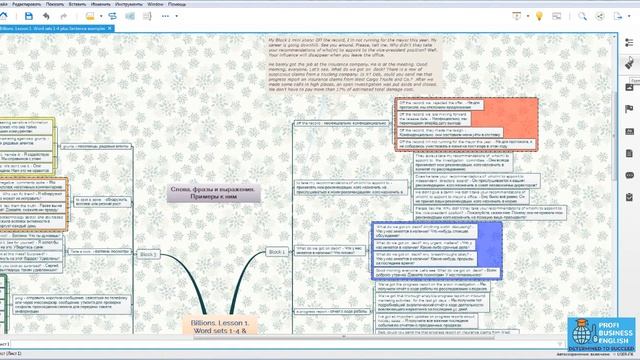
Task: Export the mind map using the export icon
Action: (618, 16)
